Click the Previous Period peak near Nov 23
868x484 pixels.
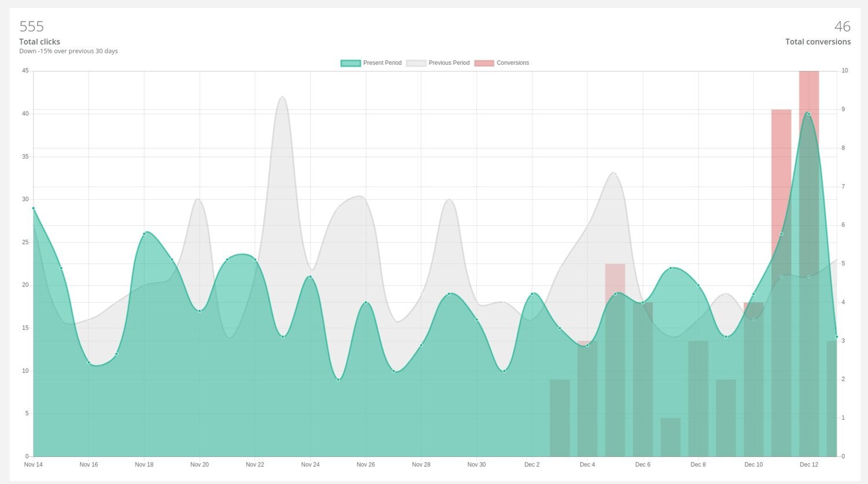tap(282, 97)
